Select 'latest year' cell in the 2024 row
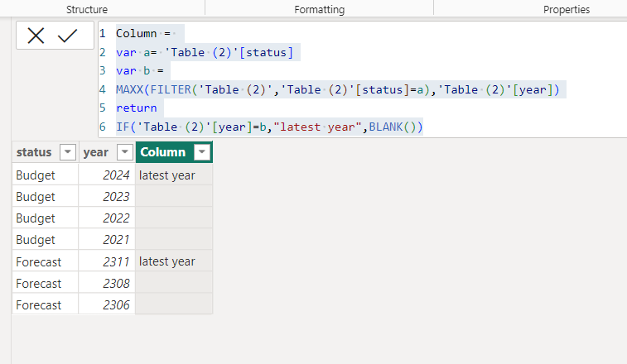The width and height of the screenshot is (627, 364). pyautogui.click(x=174, y=175)
